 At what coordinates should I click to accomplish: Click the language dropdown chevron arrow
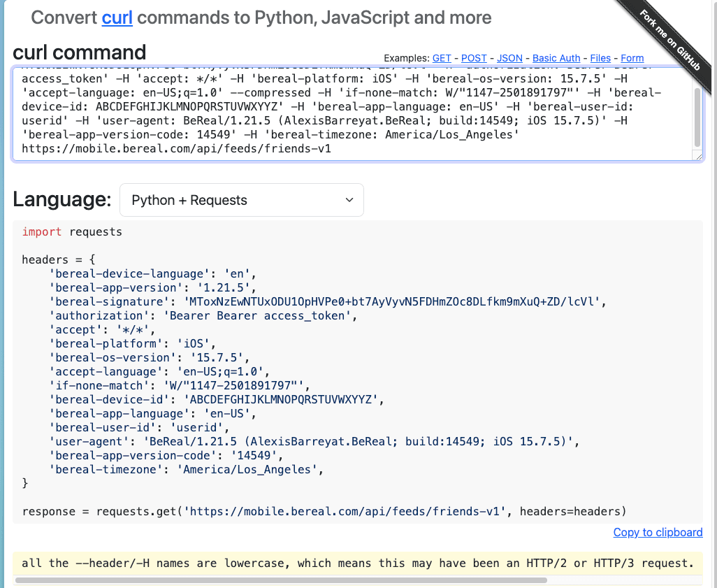[349, 200]
